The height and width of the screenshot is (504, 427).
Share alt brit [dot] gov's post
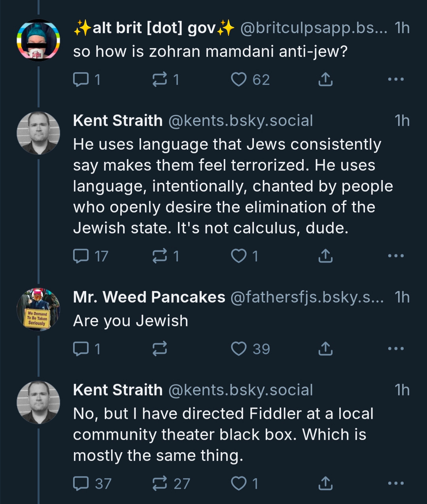click(x=325, y=80)
